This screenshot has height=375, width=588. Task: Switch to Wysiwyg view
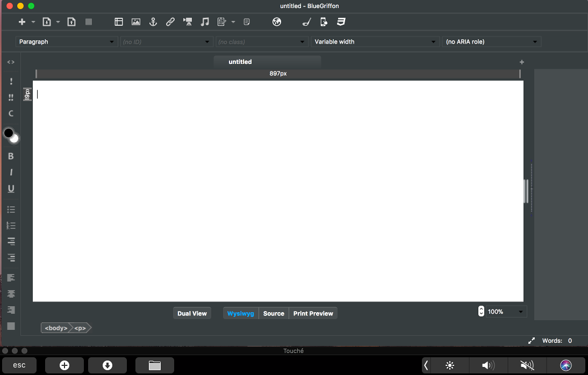click(241, 314)
